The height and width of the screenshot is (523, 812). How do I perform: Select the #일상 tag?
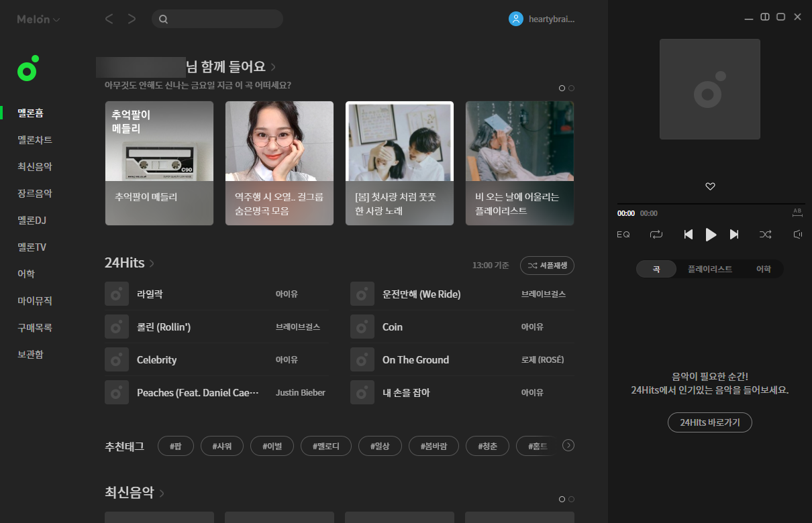coord(380,446)
